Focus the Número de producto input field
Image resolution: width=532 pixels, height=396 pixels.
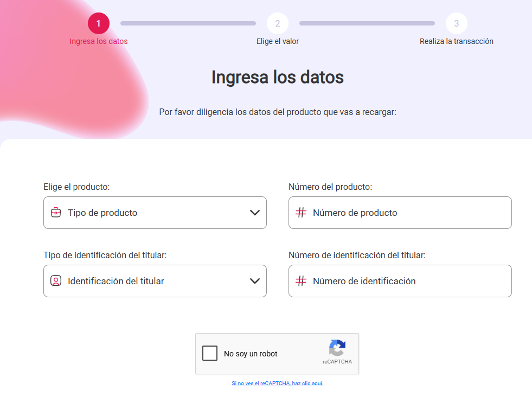400,213
